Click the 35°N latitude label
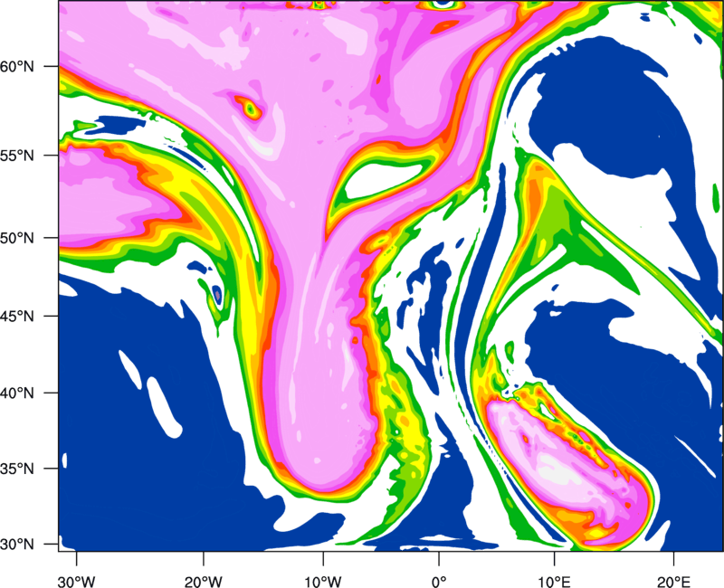This screenshot has height=588, width=724. 17,469
